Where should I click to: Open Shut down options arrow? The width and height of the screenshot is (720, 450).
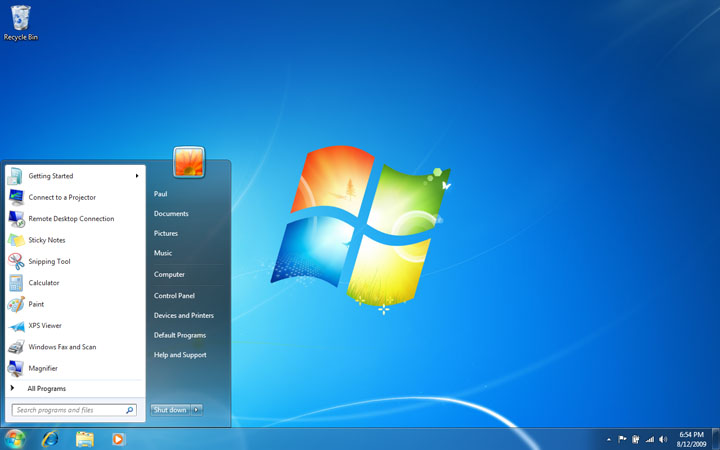(x=197, y=410)
